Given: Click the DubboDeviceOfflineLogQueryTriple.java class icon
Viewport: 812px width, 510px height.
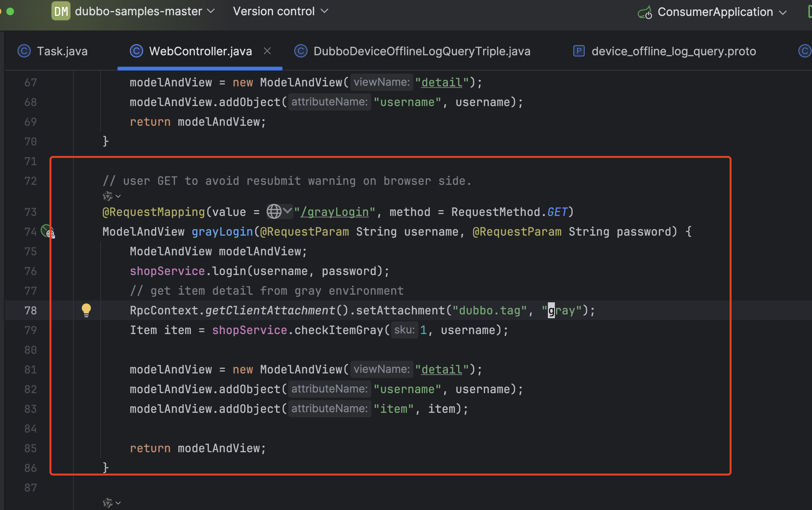Looking at the screenshot, I should [301, 51].
